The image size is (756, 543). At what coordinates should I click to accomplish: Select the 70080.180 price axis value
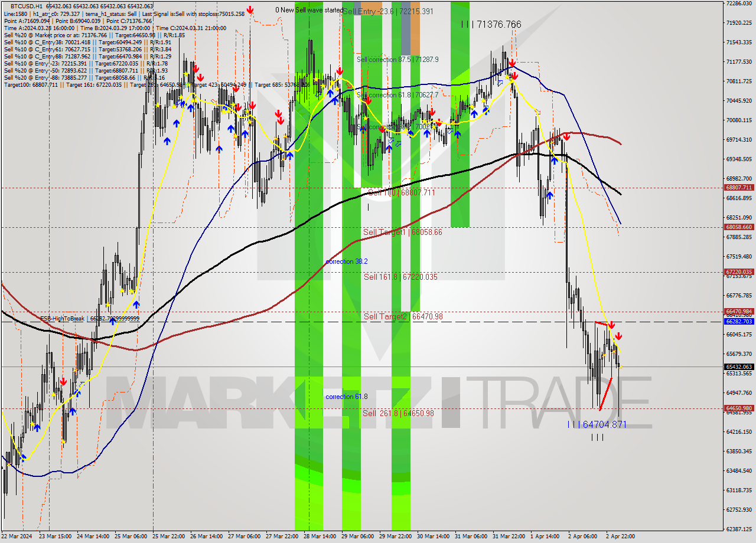tap(739, 120)
